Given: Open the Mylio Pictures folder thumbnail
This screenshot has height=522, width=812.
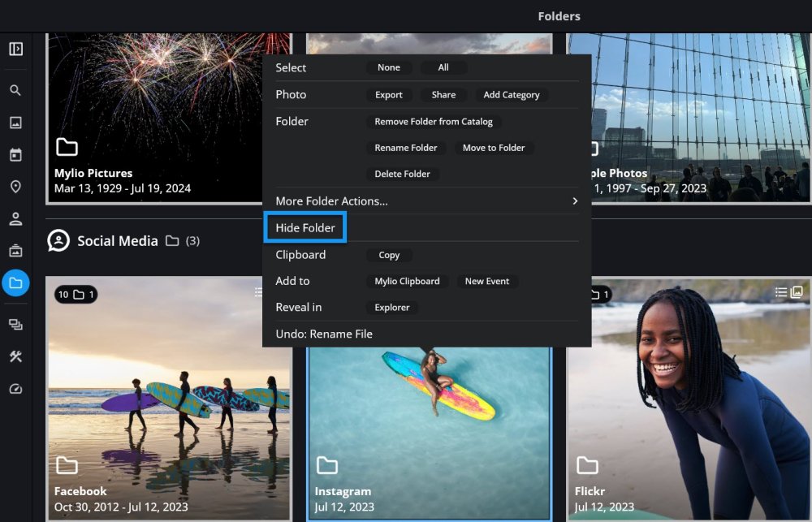Looking at the screenshot, I should click(x=154, y=119).
